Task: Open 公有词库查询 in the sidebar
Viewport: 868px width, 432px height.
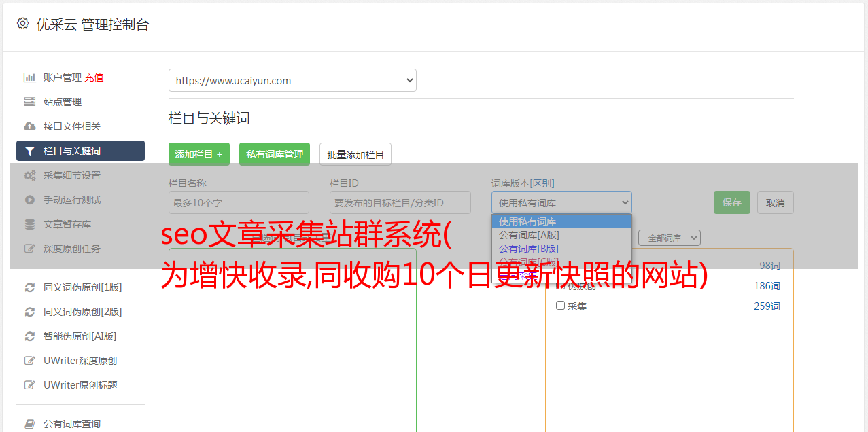Action: [72, 424]
